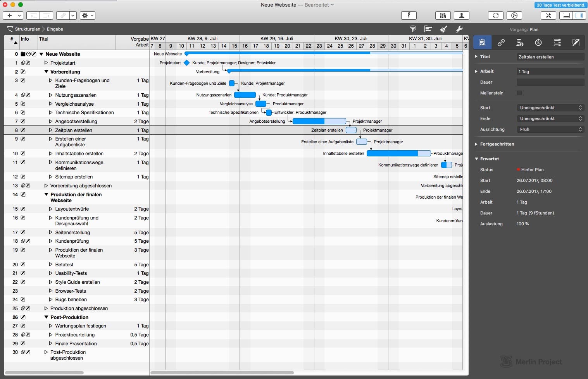Toggle the right inspector panel visibility
Viewport: 588px width, 379px height.
(x=579, y=15)
